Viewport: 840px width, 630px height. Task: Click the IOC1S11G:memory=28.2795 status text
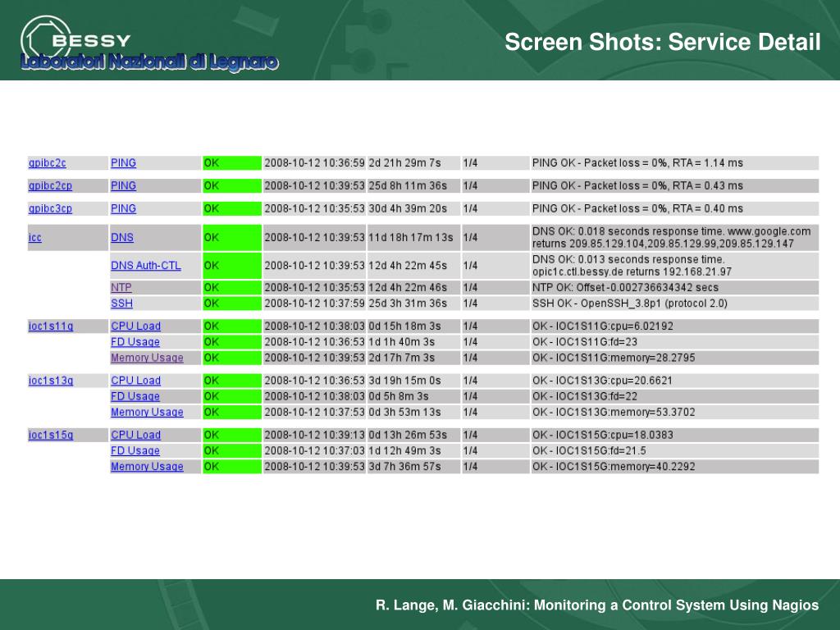click(x=614, y=358)
